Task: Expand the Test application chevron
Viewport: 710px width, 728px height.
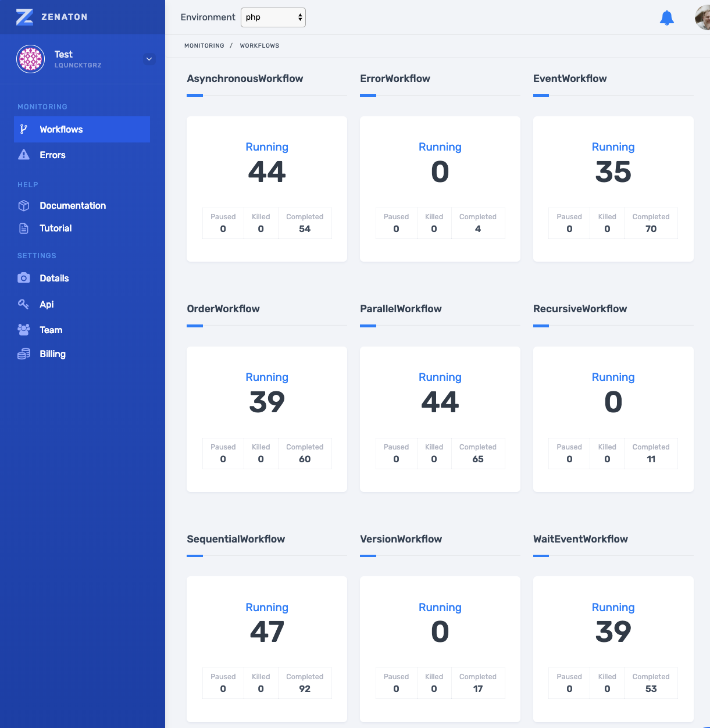Action: (x=149, y=59)
